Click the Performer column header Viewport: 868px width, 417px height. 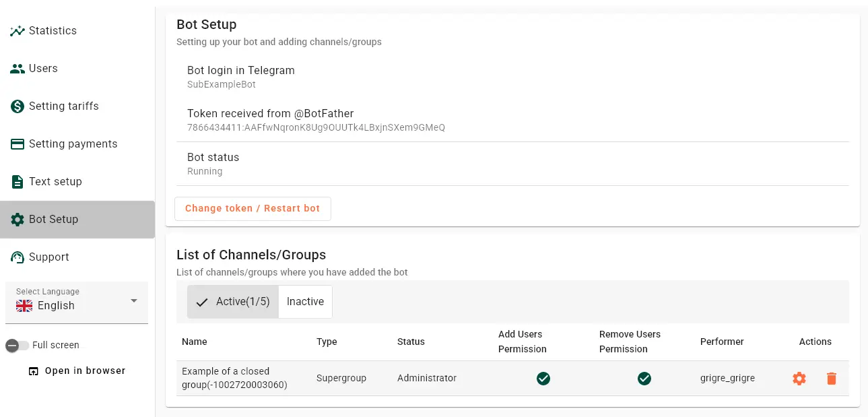tap(722, 342)
